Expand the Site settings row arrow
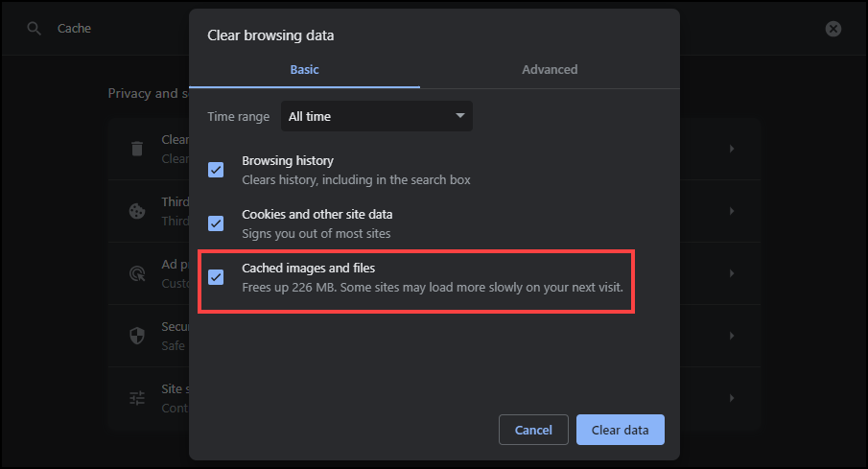 point(732,398)
